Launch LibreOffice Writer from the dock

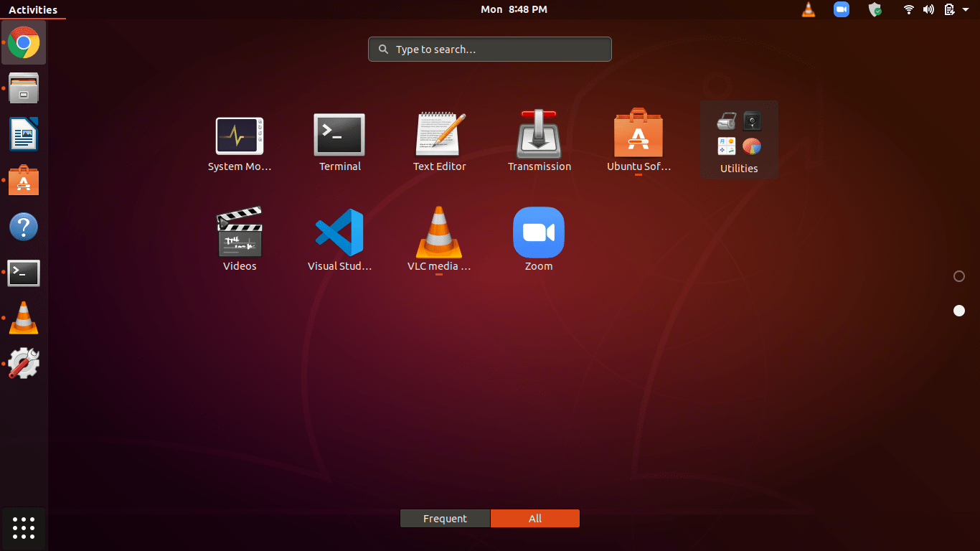[24, 134]
